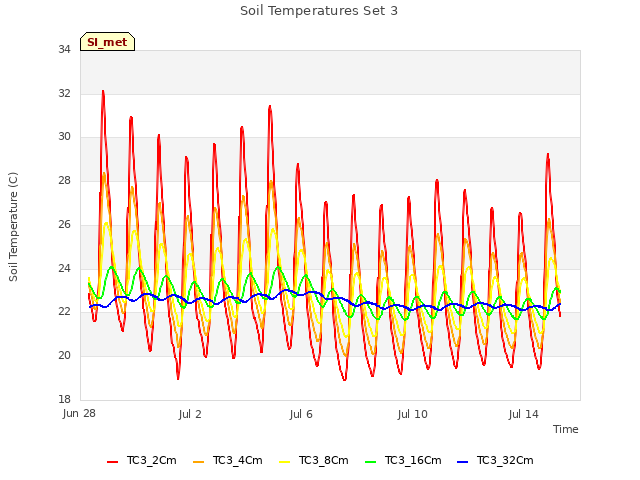
Task: Click the Jul 6 x-axis tick label
Action: (301, 414)
